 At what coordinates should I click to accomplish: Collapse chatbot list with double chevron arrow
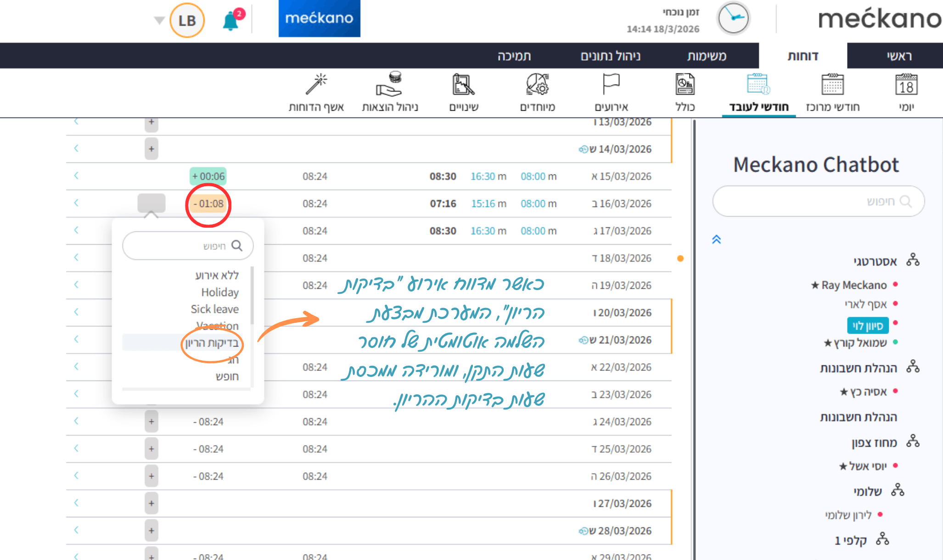716,240
